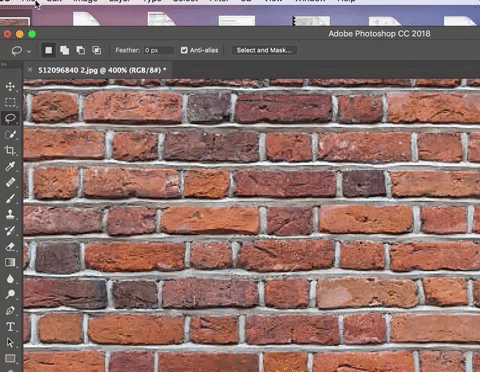Choose the Eraser tool

10,247
